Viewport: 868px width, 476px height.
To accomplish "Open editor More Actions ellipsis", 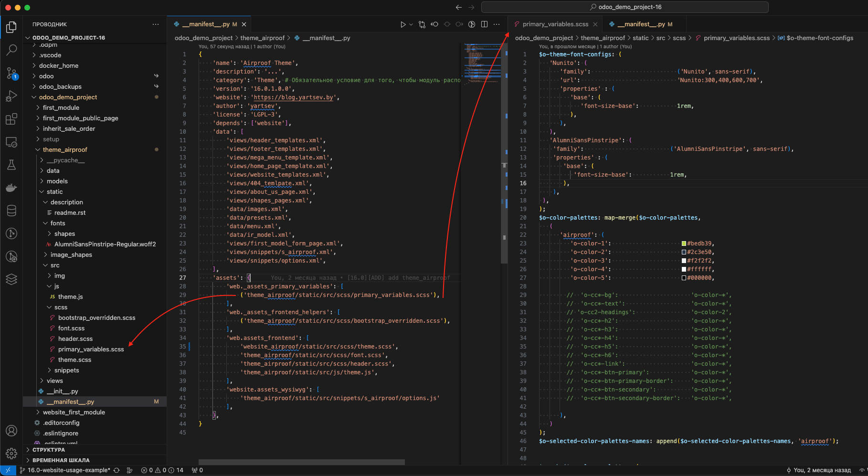I will [497, 24].
